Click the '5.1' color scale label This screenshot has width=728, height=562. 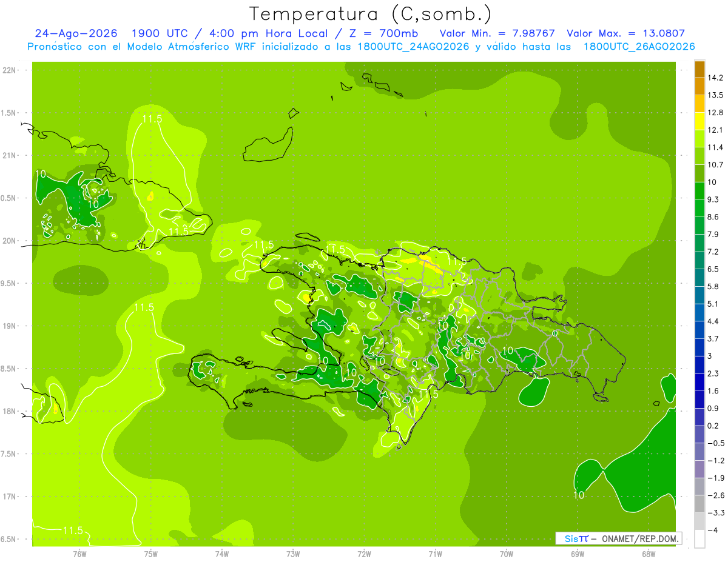pos(713,304)
